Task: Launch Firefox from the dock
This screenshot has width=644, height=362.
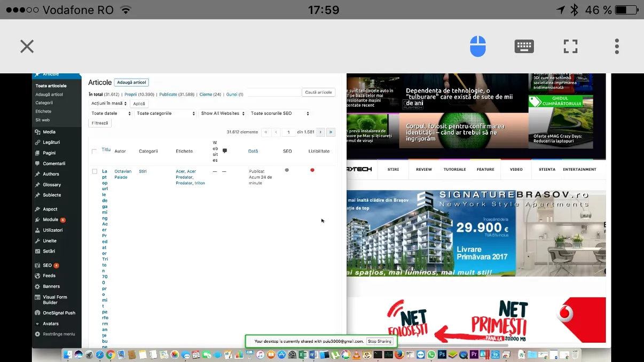Action: point(399,355)
